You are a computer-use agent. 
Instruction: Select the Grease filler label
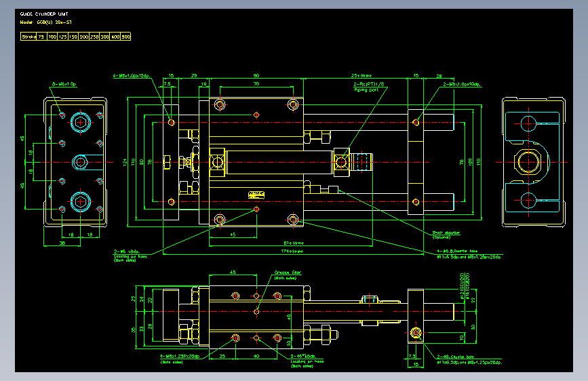(x=288, y=273)
